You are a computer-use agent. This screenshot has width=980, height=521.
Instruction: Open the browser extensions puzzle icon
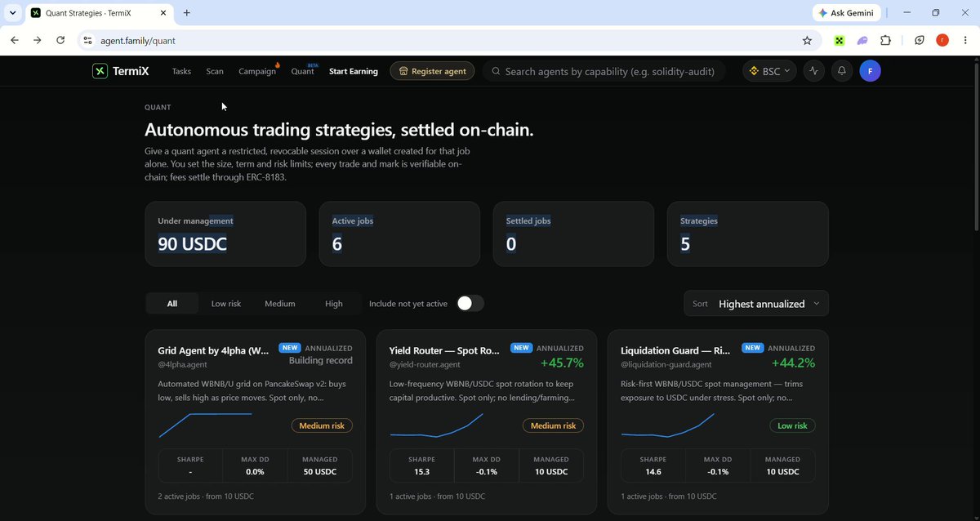(885, 40)
